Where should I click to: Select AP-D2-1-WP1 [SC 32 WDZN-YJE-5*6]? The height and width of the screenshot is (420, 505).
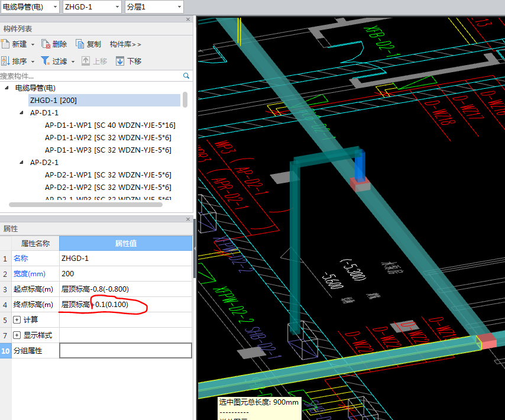pos(108,175)
